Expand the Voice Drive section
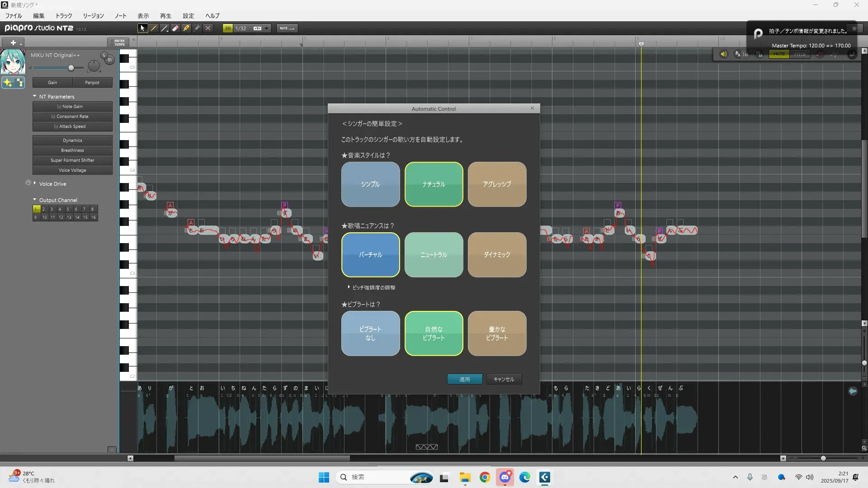The height and width of the screenshot is (488, 868). (35, 183)
